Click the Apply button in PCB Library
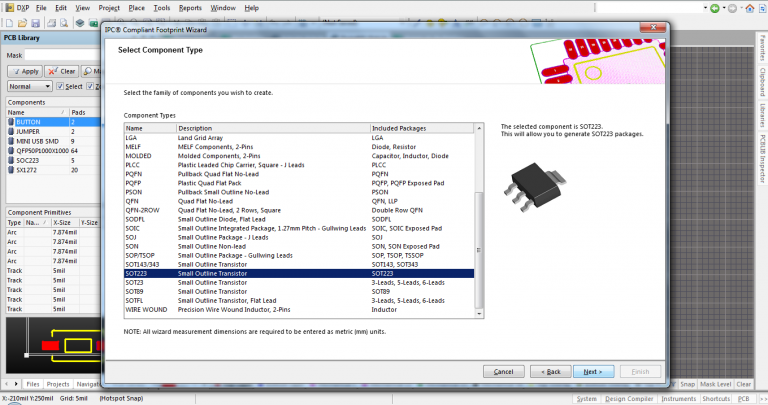The image size is (768, 405). point(25,71)
